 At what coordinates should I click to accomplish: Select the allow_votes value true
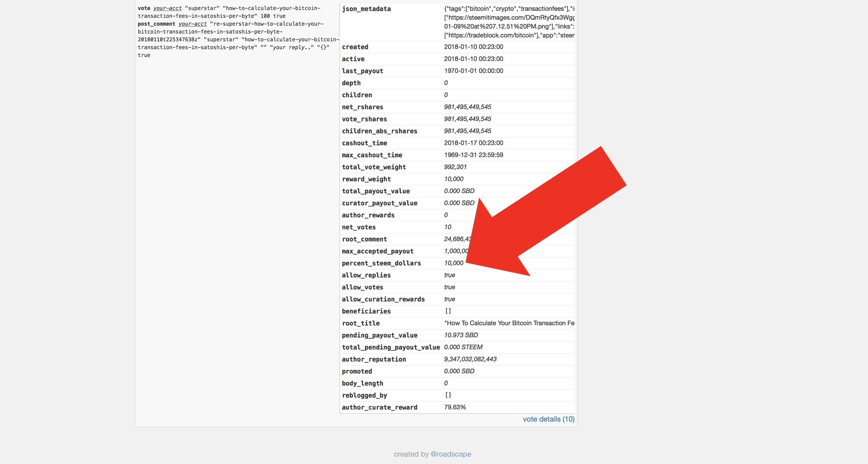[x=449, y=287]
